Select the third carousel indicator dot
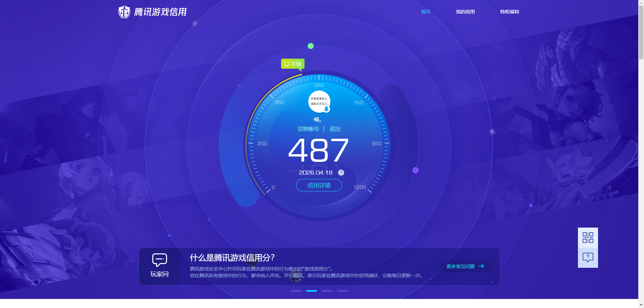This screenshot has height=308, width=644. 327,291
